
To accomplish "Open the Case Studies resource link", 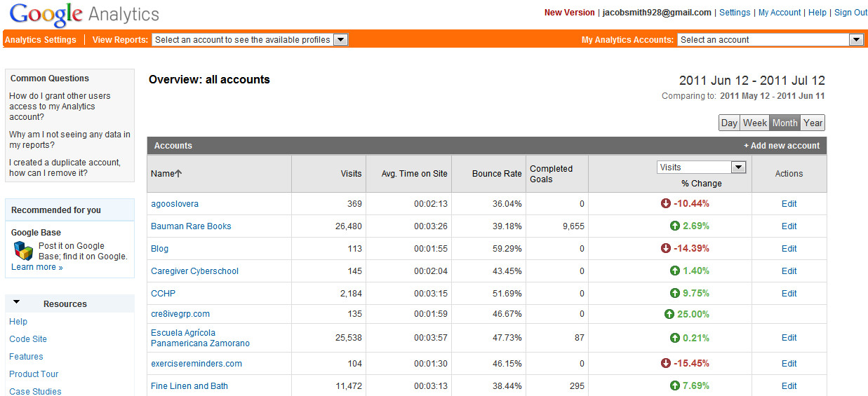I will pyautogui.click(x=35, y=391).
